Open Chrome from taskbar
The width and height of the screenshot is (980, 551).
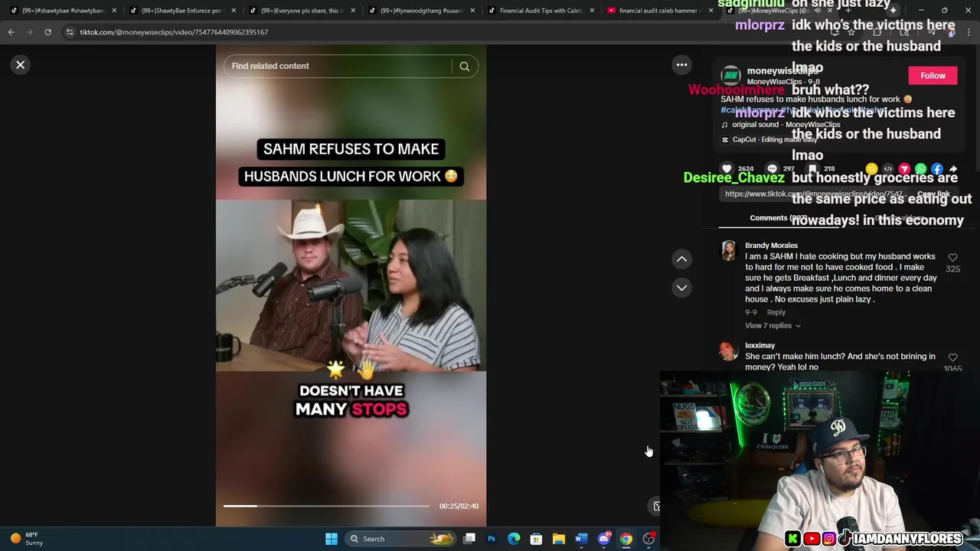[x=626, y=539]
